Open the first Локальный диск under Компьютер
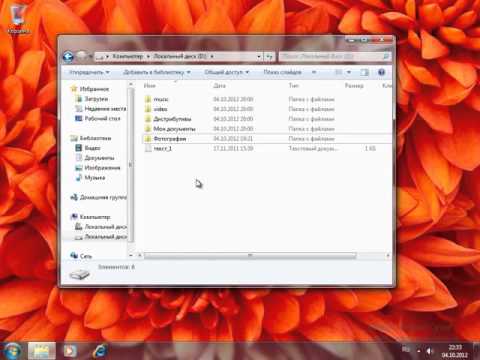This screenshot has width=480, height=360. (x=101, y=227)
